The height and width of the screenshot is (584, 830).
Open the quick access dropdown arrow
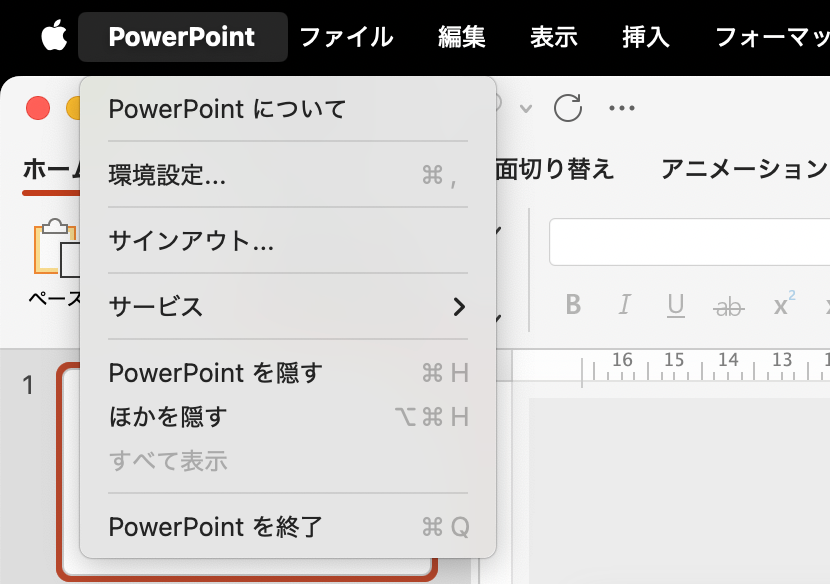[526, 109]
